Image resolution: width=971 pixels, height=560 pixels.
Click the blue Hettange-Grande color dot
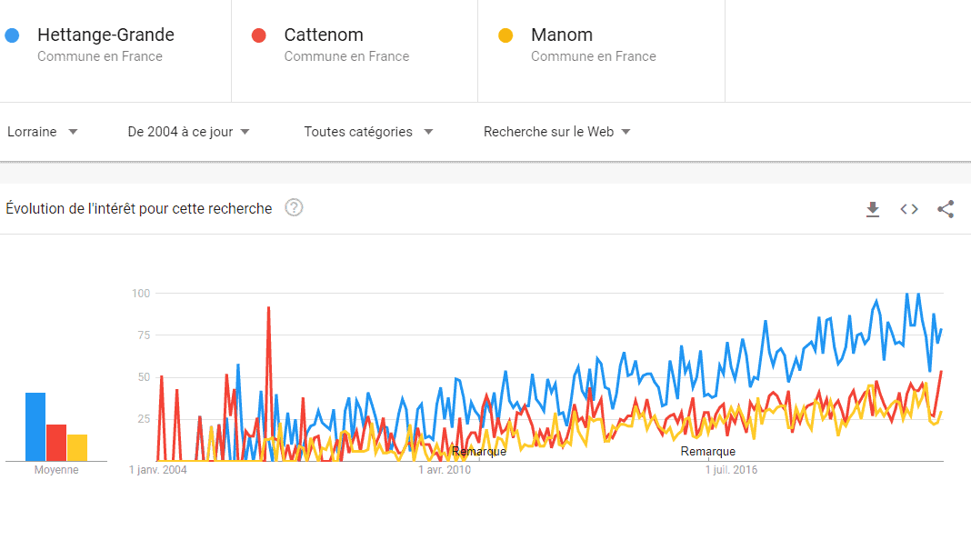[12, 35]
